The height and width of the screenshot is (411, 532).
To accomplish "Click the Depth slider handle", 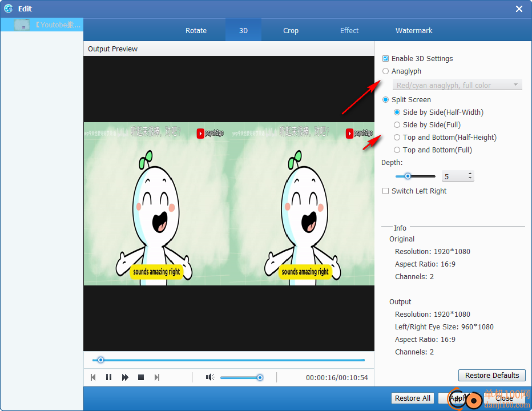I will click(408, 176).
